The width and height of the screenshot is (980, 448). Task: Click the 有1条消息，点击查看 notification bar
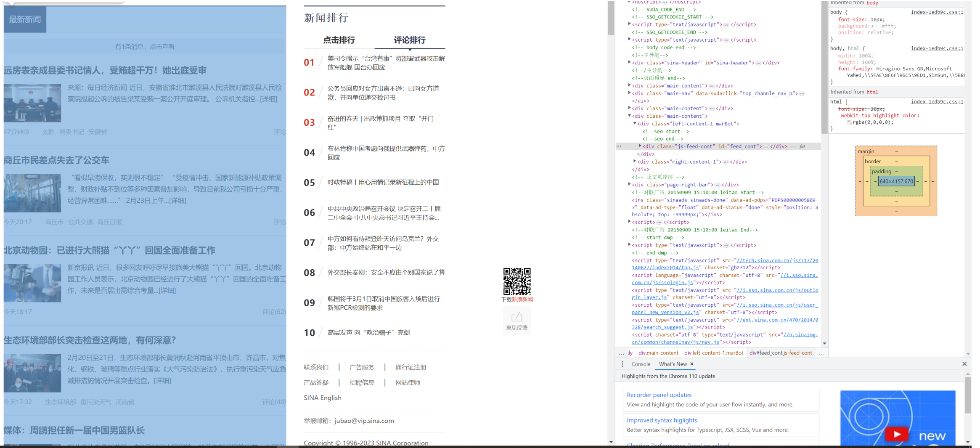click(x=145, y=47)
